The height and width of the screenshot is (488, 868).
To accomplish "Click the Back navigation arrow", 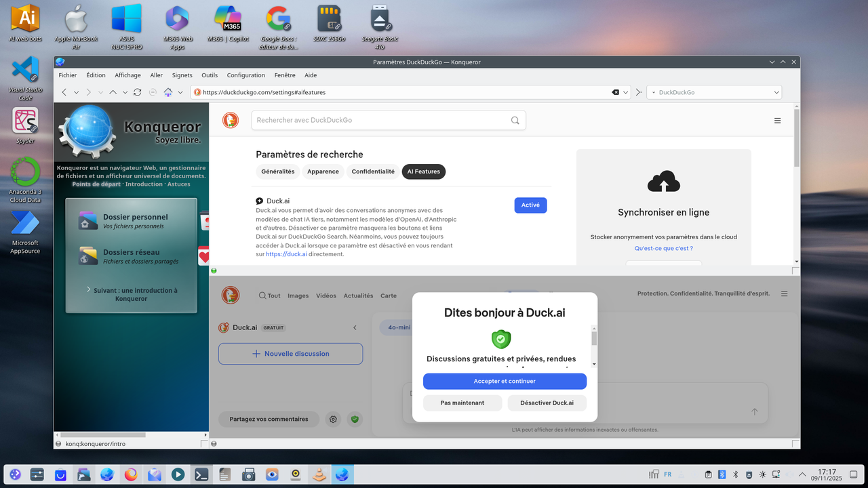I will pos(64,92).
